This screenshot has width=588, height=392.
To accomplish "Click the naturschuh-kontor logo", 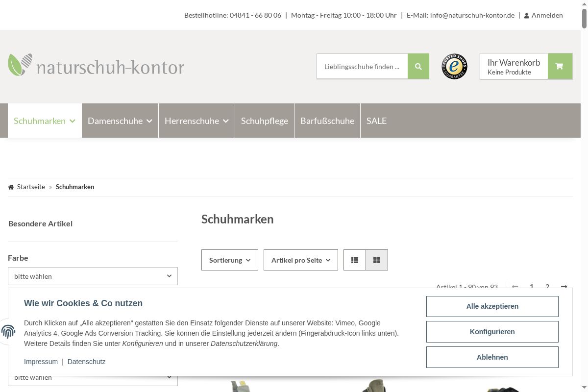I will point(96,66).
